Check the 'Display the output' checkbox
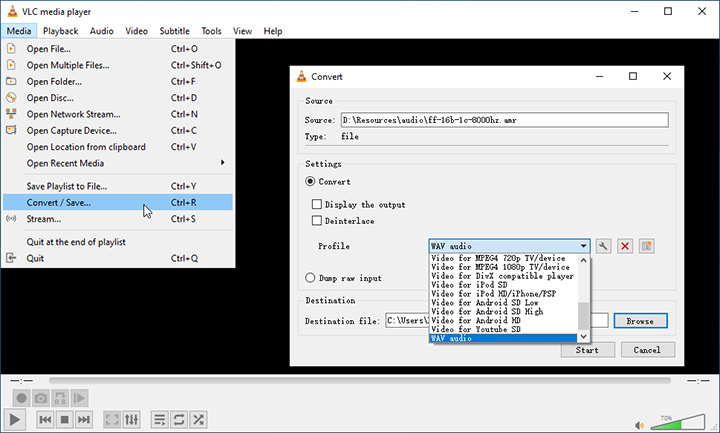The width and height of the screenshot is (720, 433). [x=318, y=204]
